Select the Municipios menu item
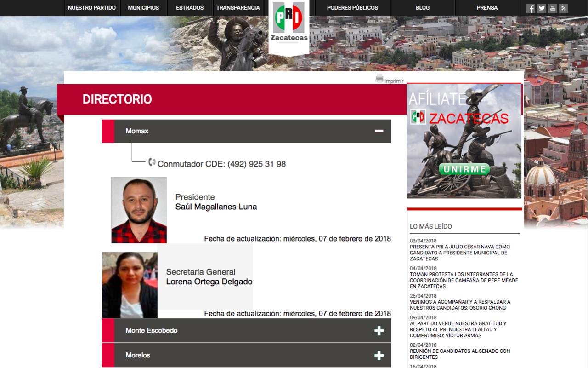588x368 pixels. coord(143,8)
